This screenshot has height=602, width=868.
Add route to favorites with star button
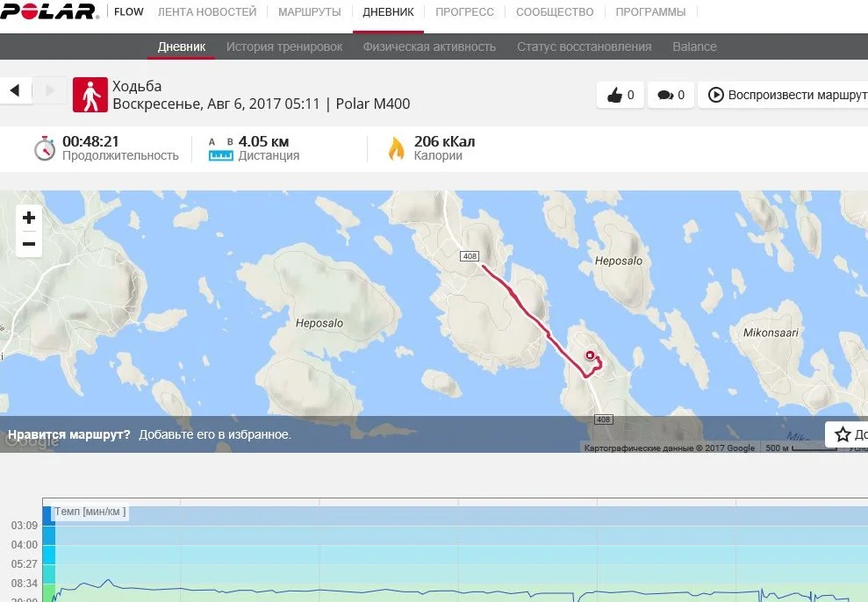(x=847, y=434)
